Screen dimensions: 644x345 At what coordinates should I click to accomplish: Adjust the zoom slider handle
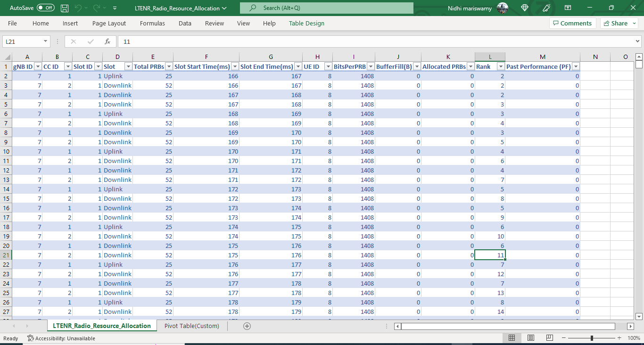coord(592,338)
